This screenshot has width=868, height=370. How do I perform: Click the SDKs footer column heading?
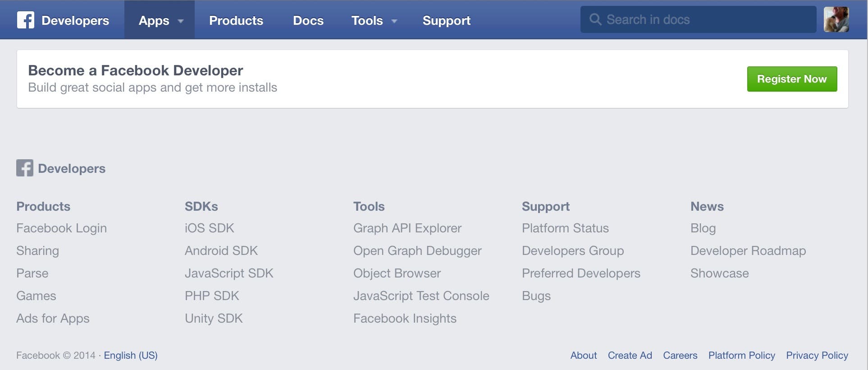[201, 206]
